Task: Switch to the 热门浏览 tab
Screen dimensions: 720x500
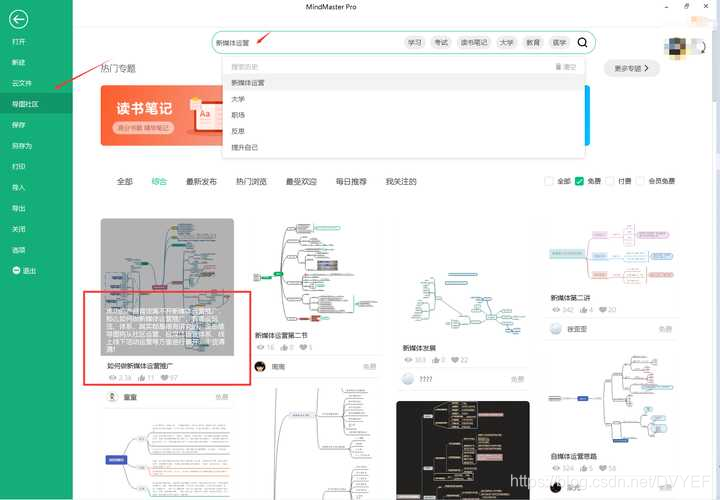Action: point(251,181)
